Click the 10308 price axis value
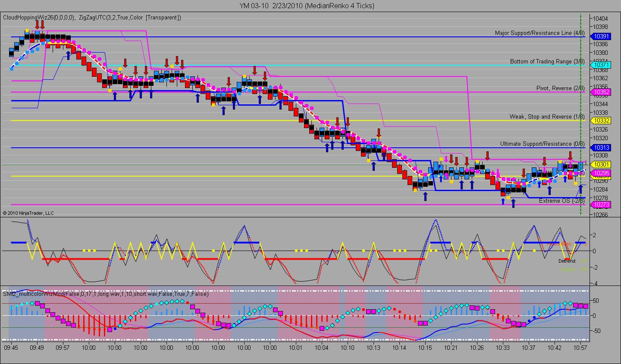The height and width of the screenshot is (364, 621). pyautogui.click(x=600, y=155)
